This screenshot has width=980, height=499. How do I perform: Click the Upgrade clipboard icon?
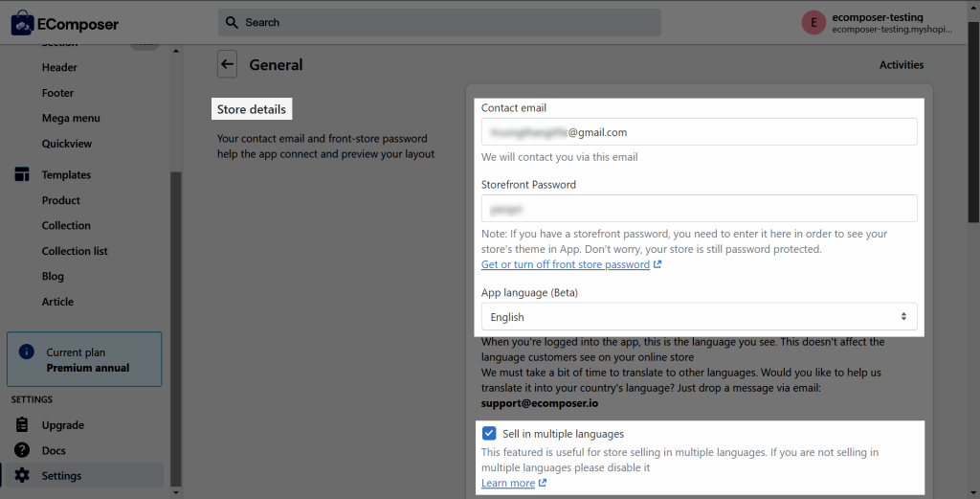[22, 424]
